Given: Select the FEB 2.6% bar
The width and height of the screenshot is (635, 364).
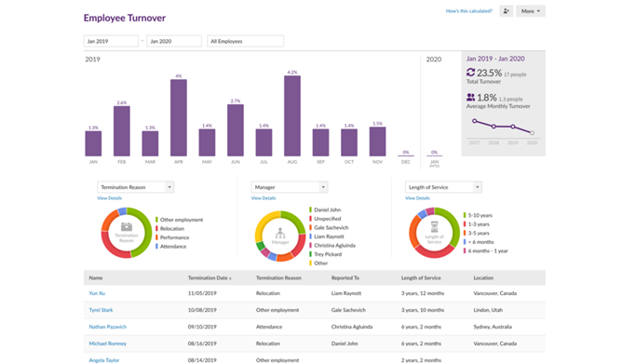Looking at the screenshot, I should coord(122,131).
